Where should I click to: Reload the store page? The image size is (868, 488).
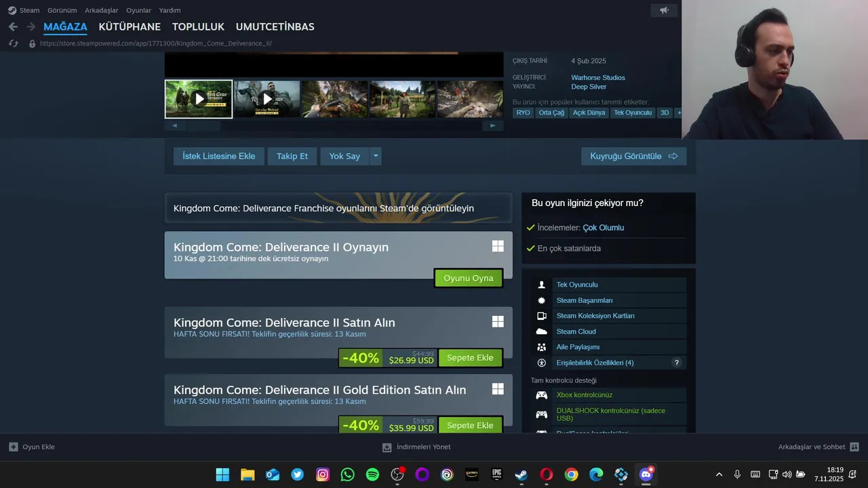[13, 43]
